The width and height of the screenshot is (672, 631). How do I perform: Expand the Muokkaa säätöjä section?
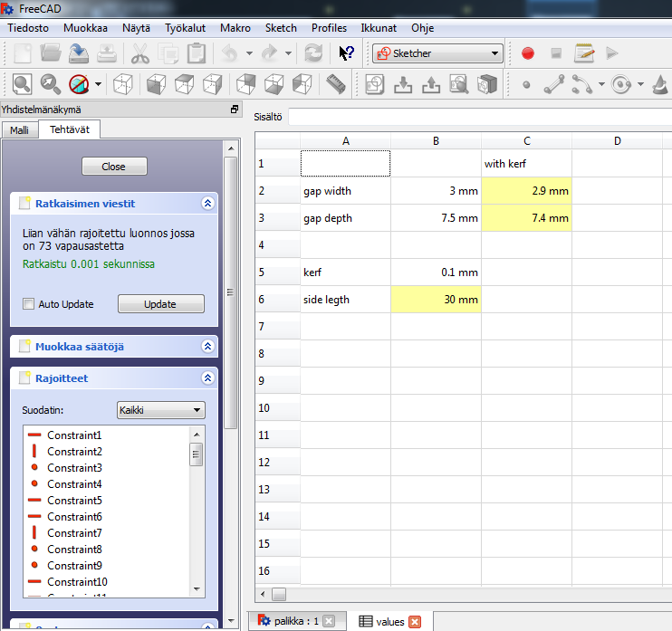[208, 346]
